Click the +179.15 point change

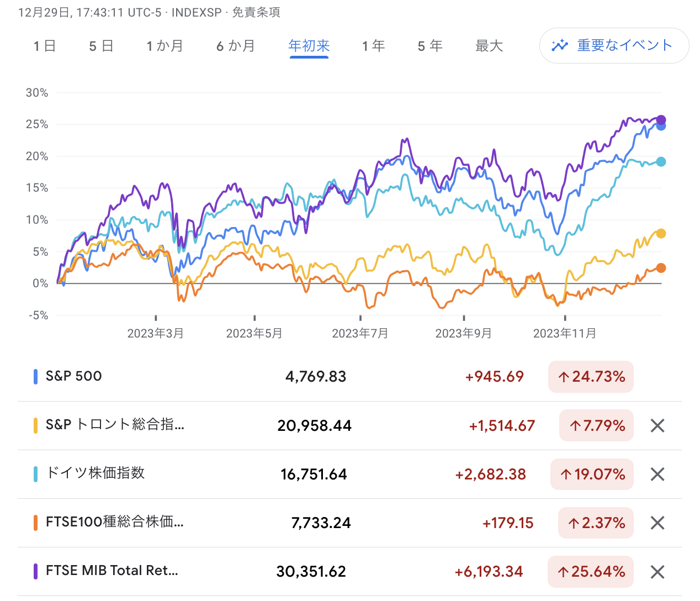click(508, 523)
